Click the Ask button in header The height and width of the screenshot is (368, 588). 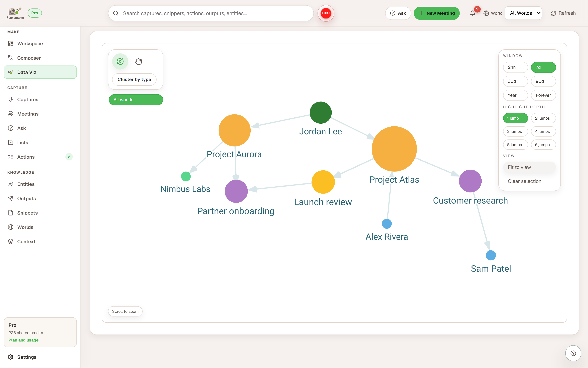tap(398, 13)
